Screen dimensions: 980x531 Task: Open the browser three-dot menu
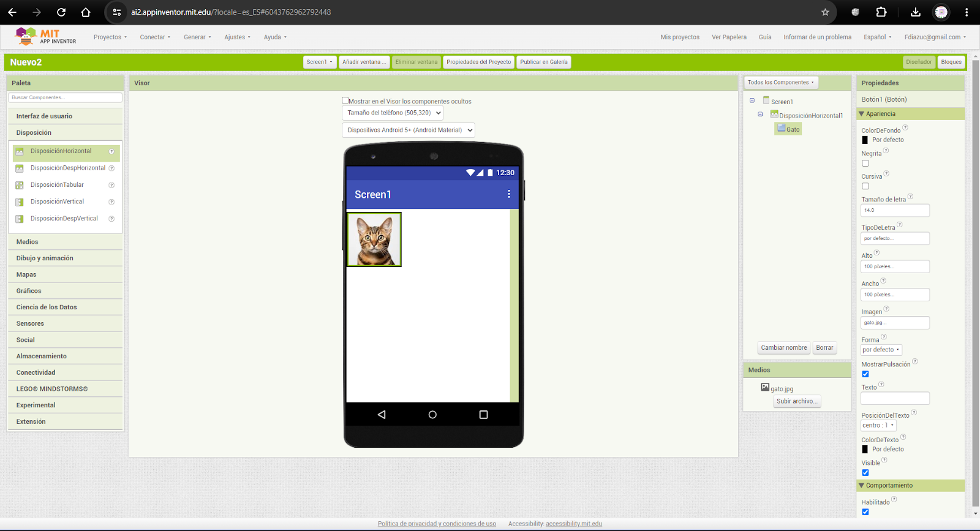click(967, 12)
